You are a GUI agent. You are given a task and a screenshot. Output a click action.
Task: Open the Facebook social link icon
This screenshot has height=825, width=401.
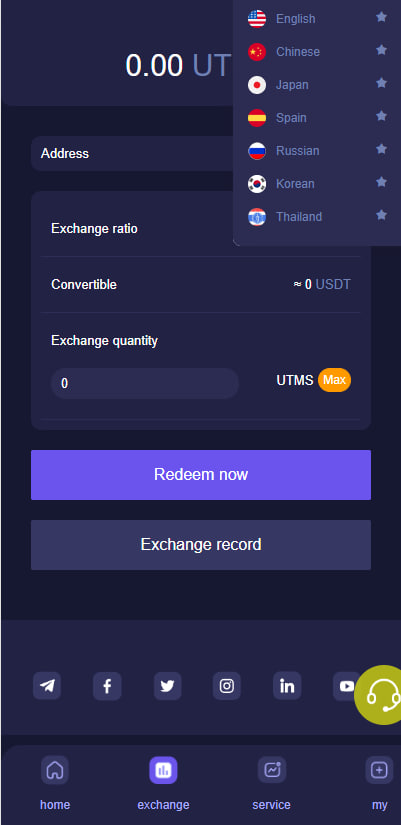107,686
